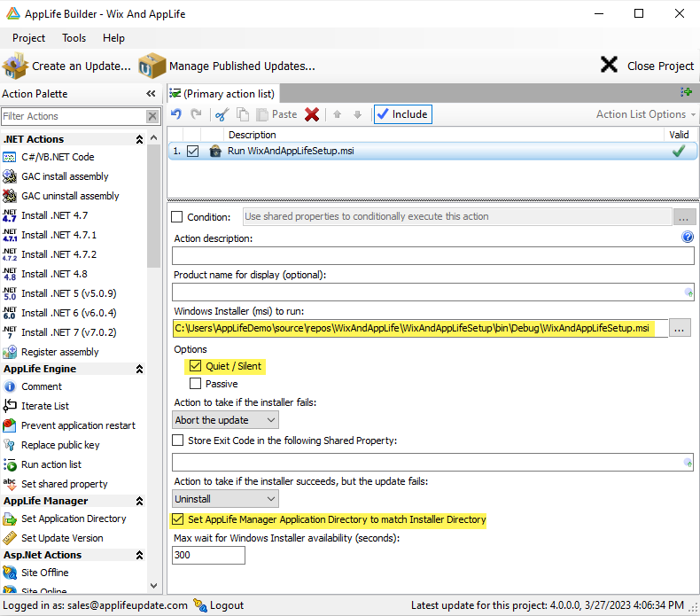This screenshot has width=700, height=616.
Task: Click the Close Project button
Action: click(647, 66)
